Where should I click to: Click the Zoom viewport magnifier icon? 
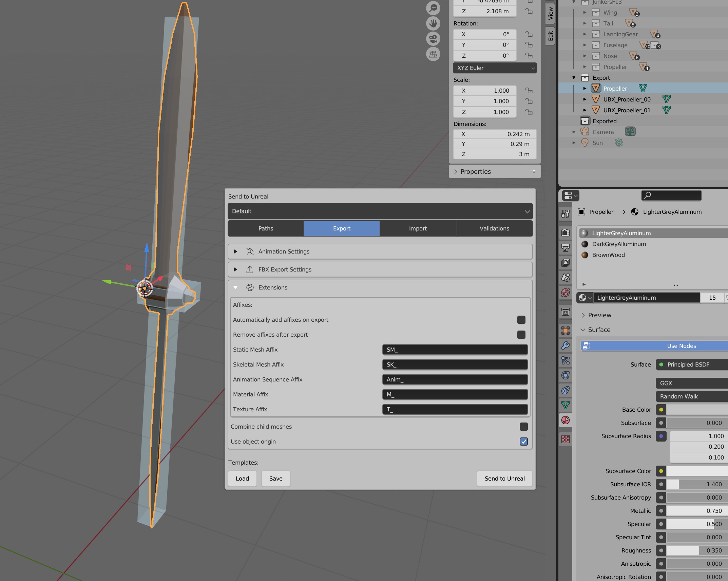point(433,7)
